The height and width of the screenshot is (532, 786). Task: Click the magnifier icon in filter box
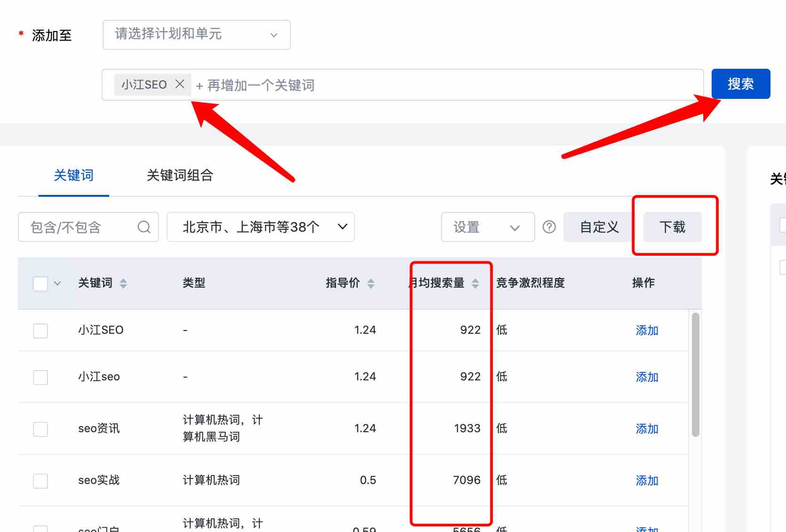144,227
